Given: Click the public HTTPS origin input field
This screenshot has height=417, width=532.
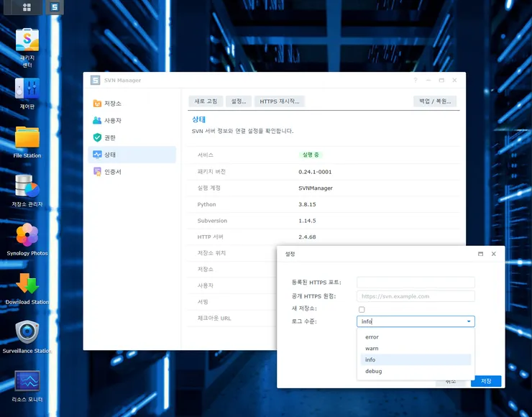Looking at the screenshot, I should click(416, 296).
